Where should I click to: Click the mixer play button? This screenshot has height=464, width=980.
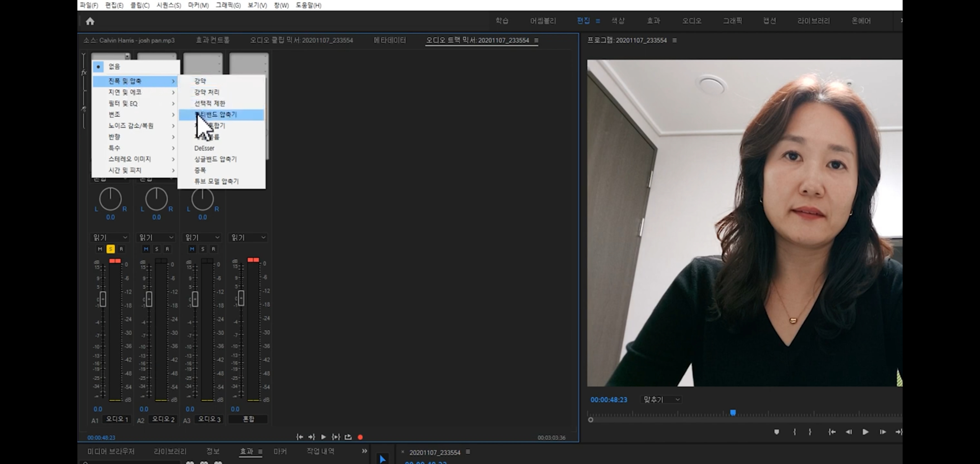coord(323,437)
